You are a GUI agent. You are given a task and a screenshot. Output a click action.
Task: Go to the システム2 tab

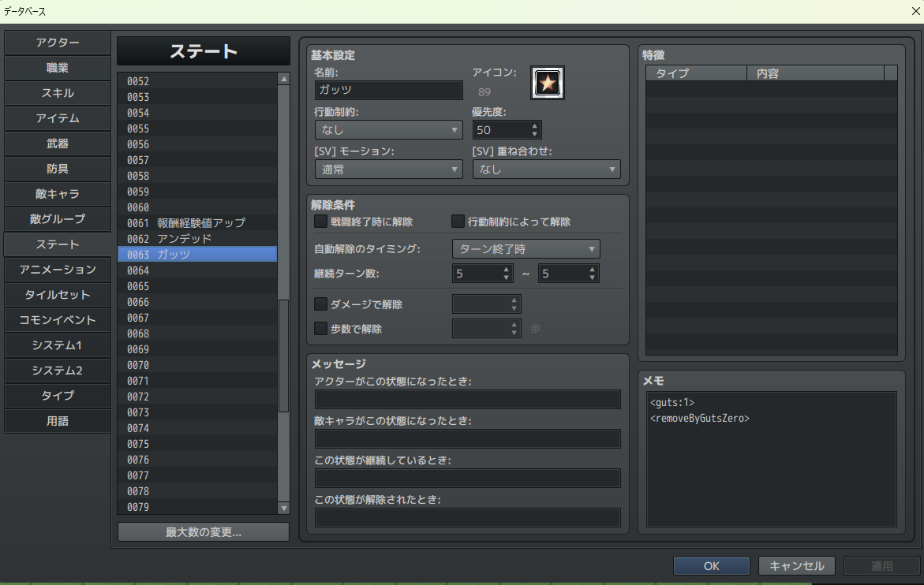point(57,371)
